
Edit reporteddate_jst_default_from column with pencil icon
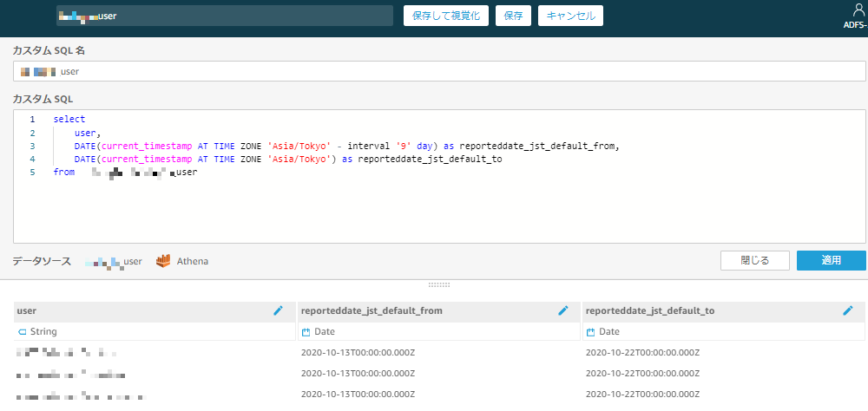(563, 311)
